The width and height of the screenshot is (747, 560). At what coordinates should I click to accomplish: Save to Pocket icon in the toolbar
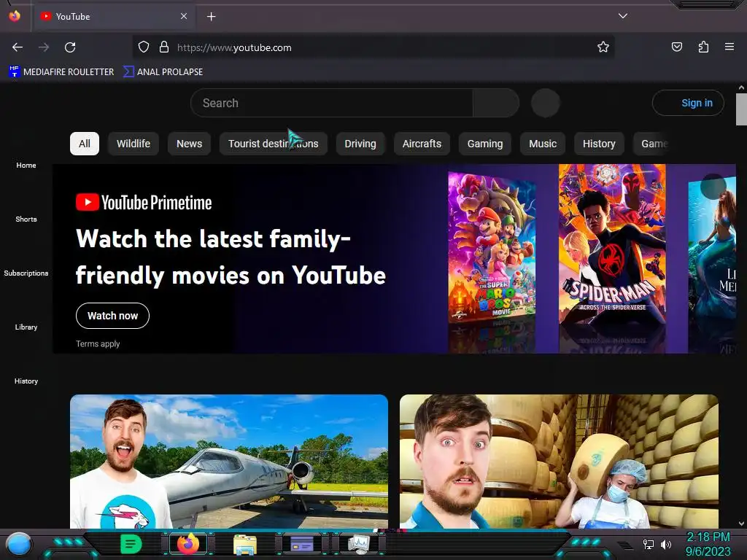pyautogui.click(x=676, y=47)
